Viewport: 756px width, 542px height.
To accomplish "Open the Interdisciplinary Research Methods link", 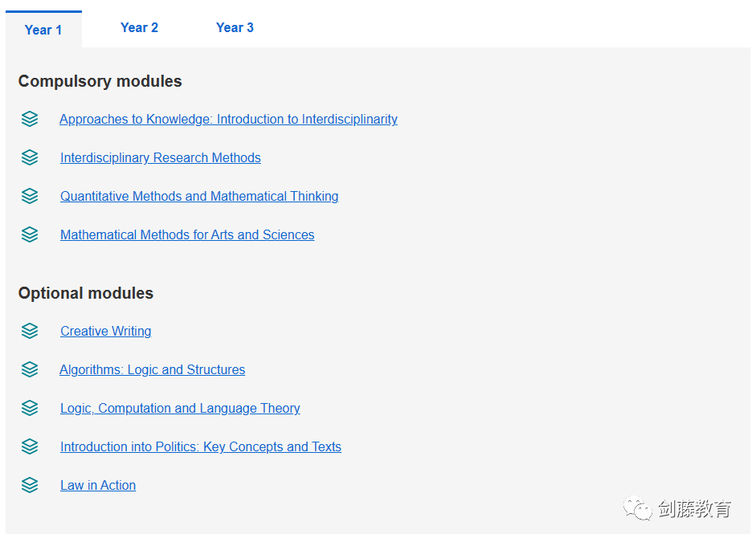I will tap(161, 157).
